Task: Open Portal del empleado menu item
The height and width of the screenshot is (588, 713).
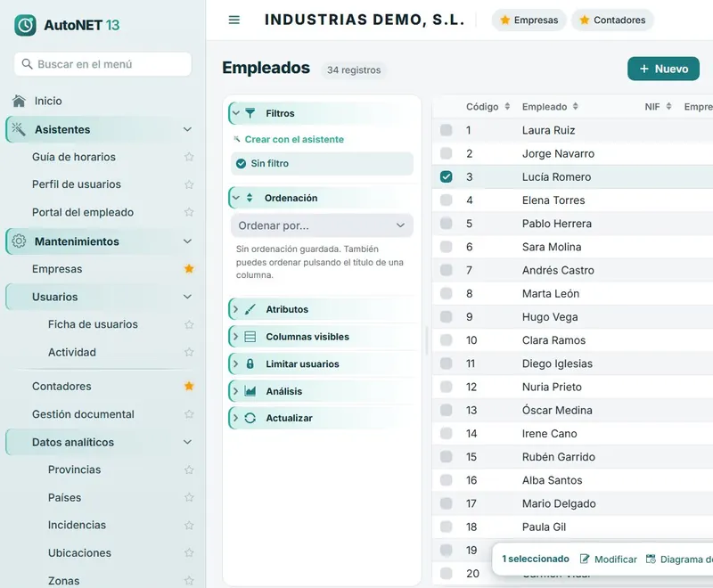Action: [x=83, y=212]
